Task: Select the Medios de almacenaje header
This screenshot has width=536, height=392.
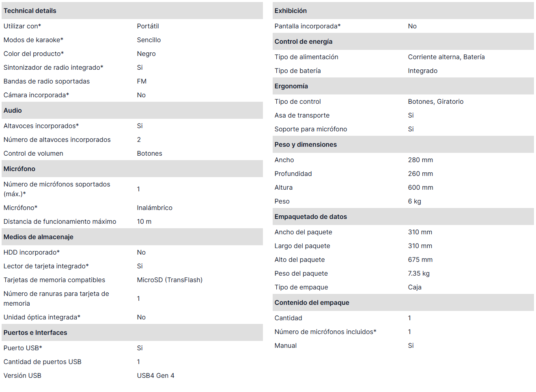Action: [x=39, y=237]
